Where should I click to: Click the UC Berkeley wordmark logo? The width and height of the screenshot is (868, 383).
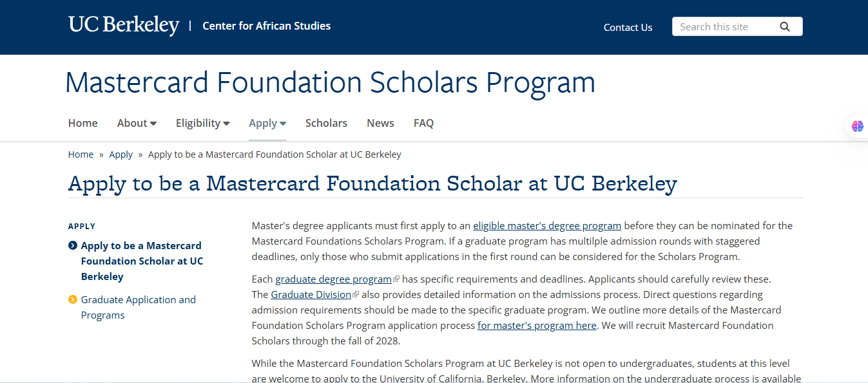(124, 25)
